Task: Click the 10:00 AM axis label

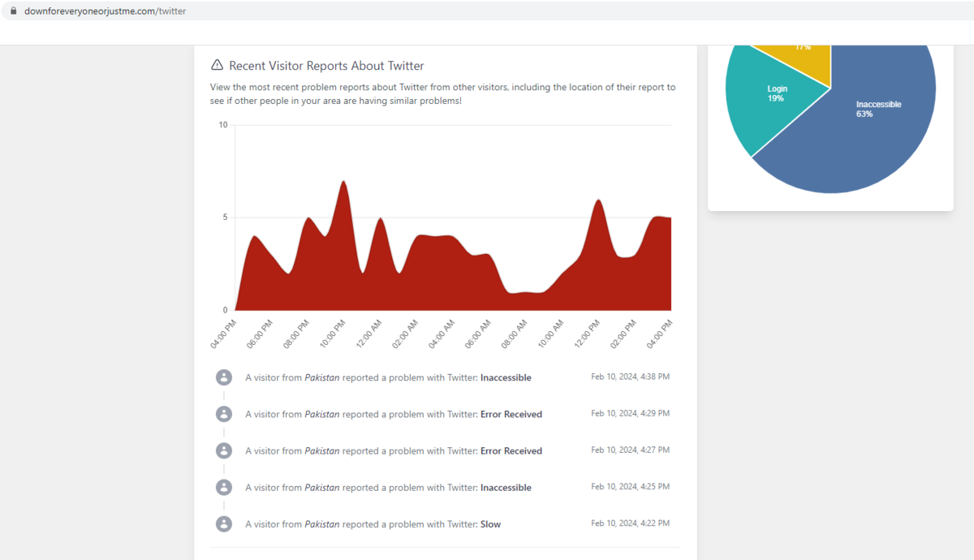Action: pos(550,334)
